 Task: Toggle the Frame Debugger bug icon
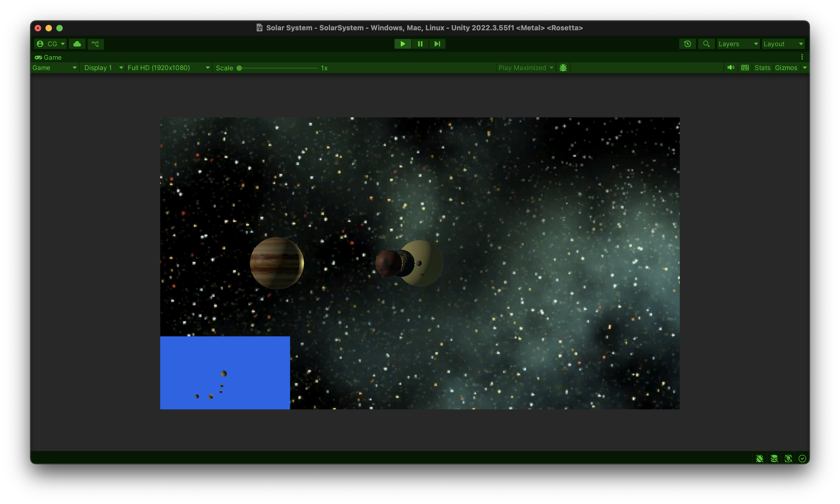coord(563,68)
